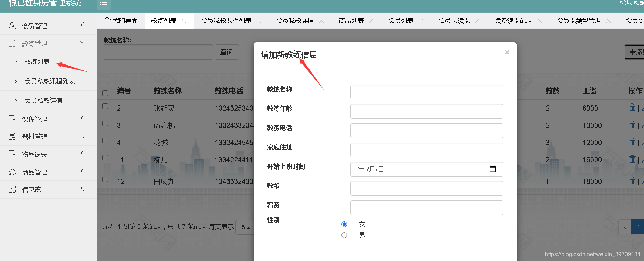Delete coach row 婉儿 via trash icon

(632, 159)
